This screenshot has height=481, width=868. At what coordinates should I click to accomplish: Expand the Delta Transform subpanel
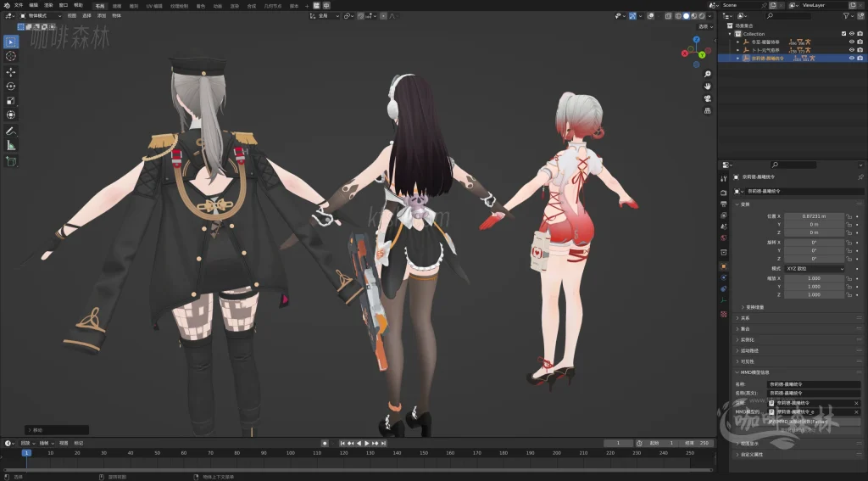coord(753,307)
